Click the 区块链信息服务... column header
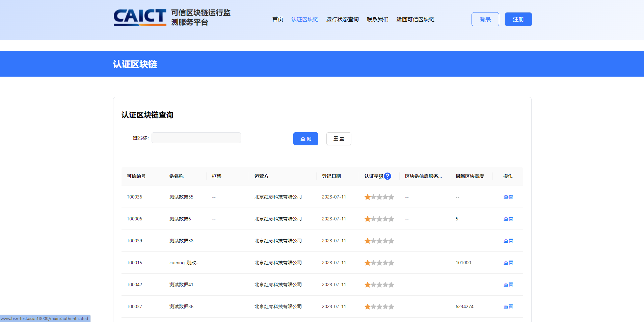This screenshot has height=322, width=644. 423,176
